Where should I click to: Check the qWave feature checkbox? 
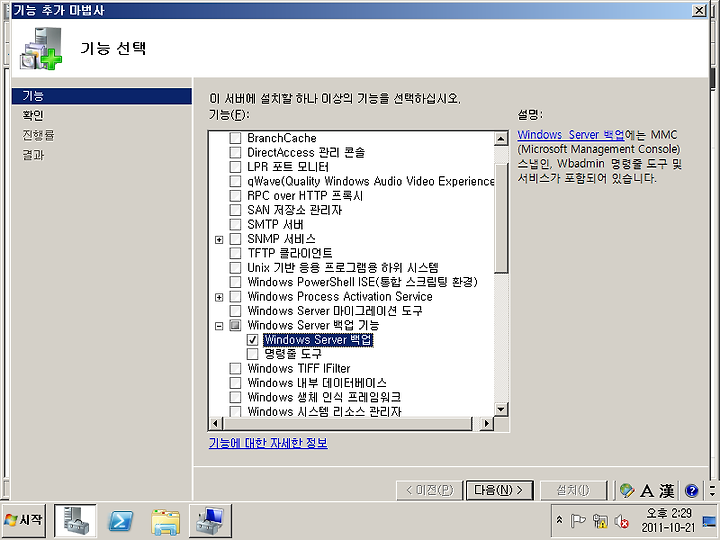pos(235,181)
